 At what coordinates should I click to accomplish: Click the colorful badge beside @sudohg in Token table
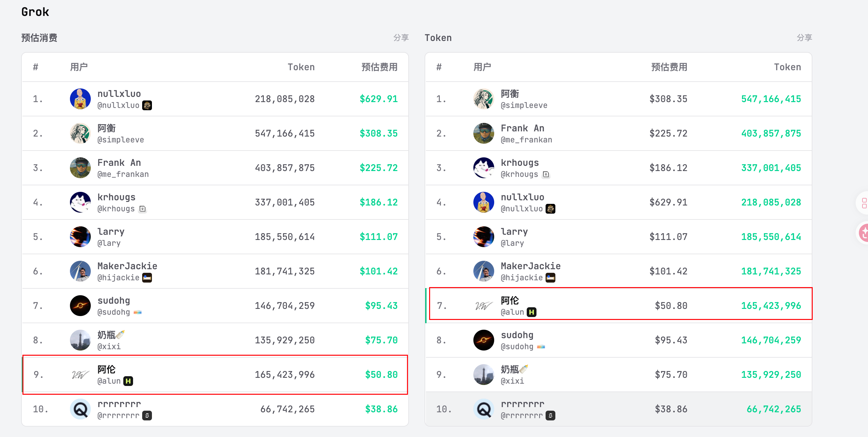tap(541, 347)
